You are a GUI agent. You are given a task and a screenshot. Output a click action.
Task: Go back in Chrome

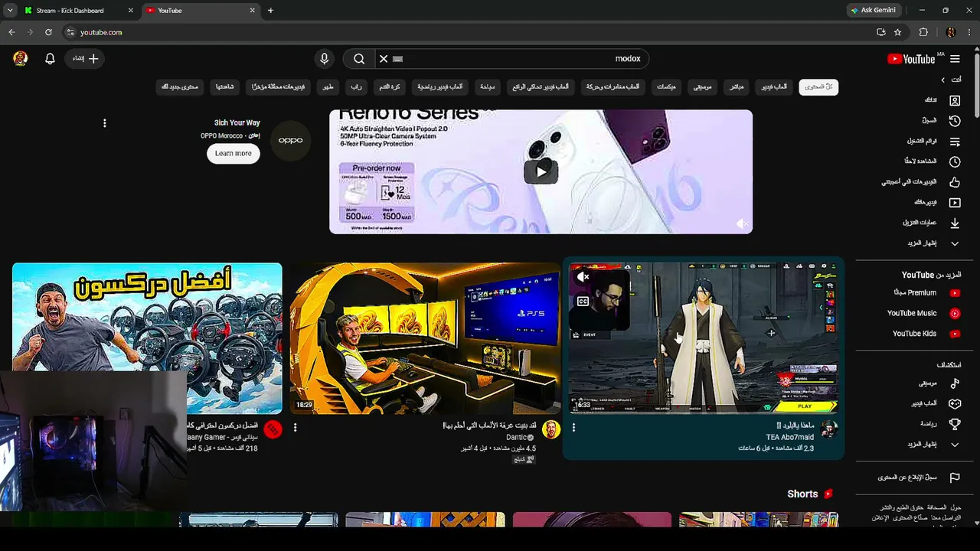pos(11,32)
